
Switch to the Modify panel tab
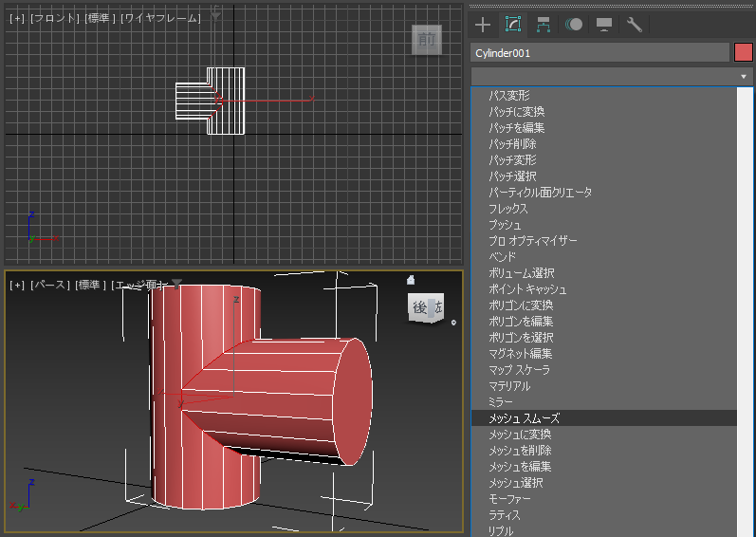pos(513,24)
